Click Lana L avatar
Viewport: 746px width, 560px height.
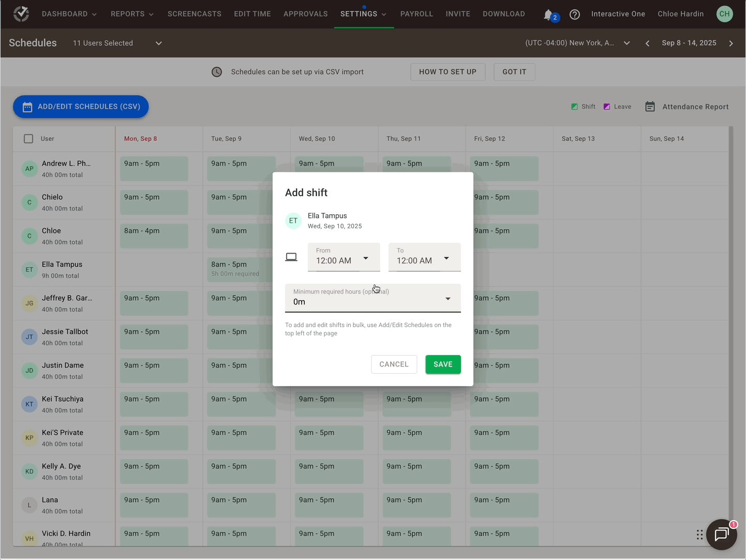29,505
